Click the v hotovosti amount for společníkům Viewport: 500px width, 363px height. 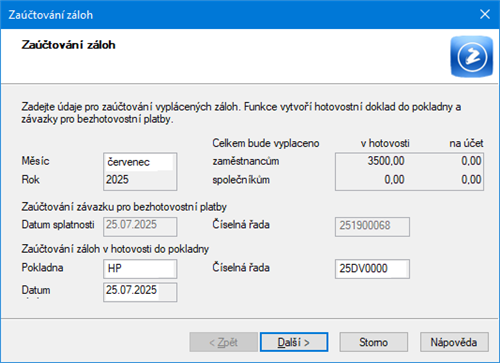tap(394, 180)
